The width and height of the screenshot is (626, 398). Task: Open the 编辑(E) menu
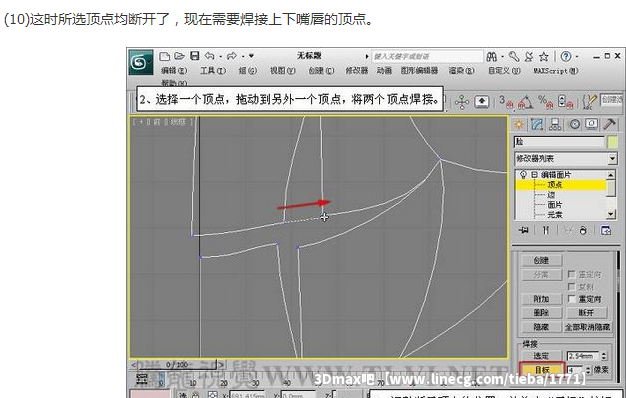[174, 71]
